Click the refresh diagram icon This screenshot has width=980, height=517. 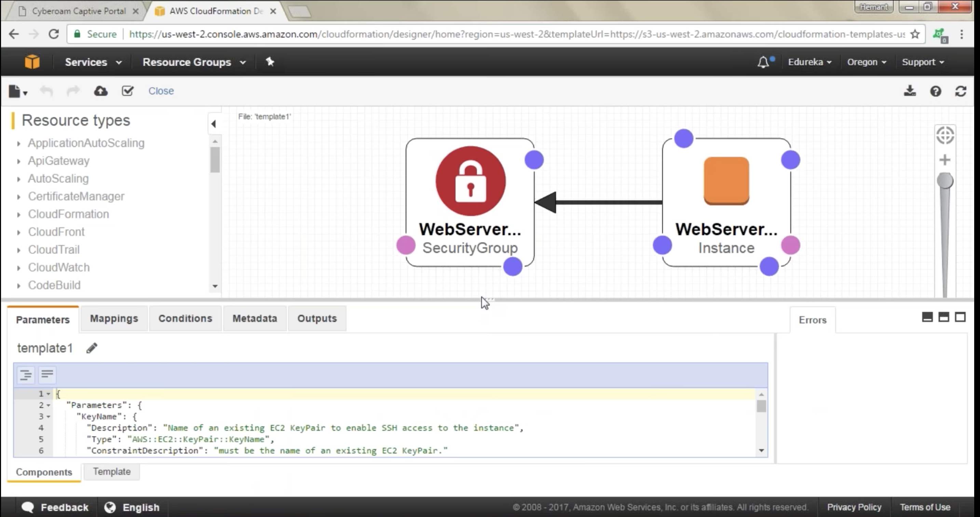coord(961,91)
